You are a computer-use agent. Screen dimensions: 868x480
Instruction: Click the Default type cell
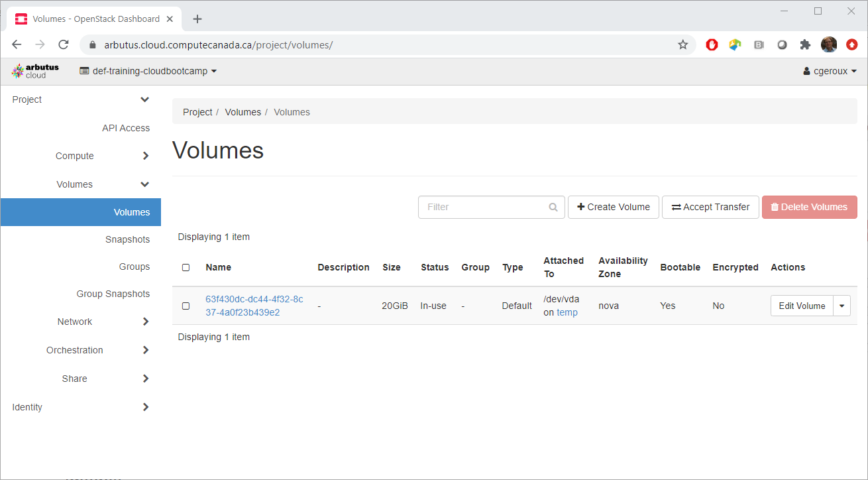517,306
